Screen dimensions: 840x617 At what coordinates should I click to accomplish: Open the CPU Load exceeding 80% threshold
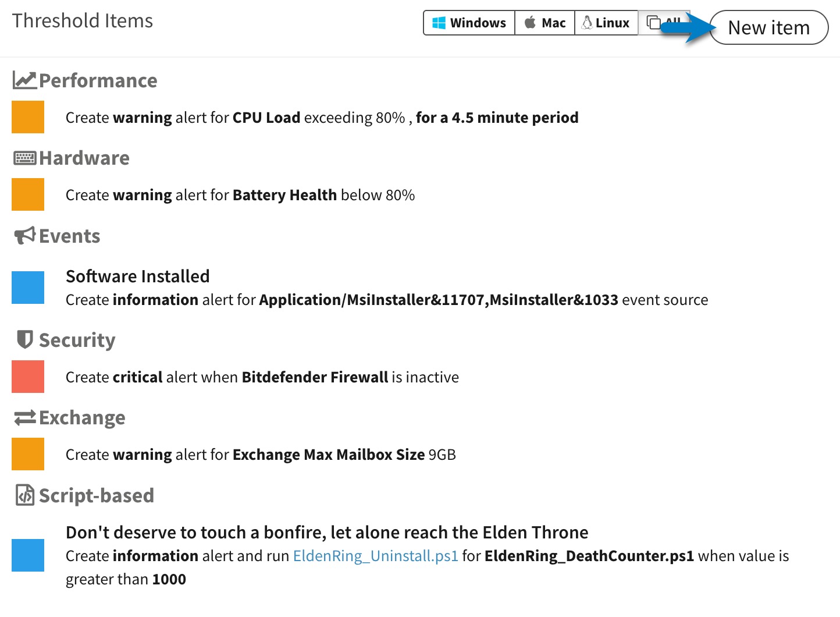pos(322,118)
